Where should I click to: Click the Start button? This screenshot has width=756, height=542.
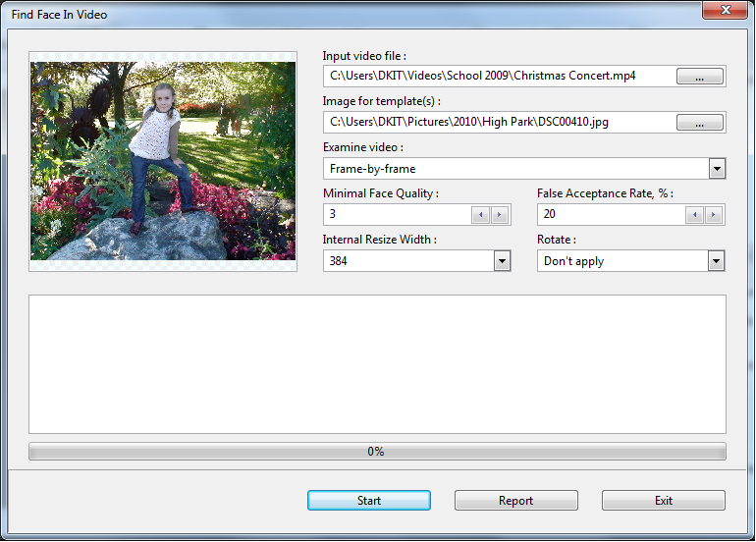pyautogui.click(x=369, y=501)
